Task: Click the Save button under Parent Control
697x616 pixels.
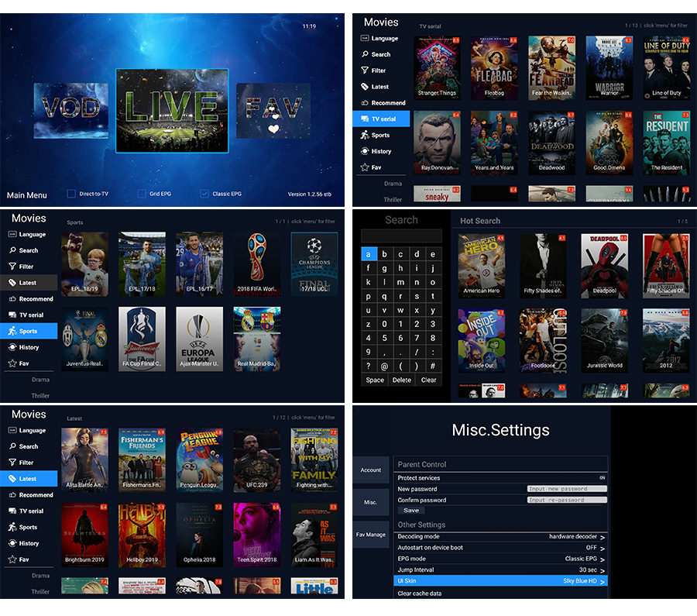Action: (x=411, y=511)
